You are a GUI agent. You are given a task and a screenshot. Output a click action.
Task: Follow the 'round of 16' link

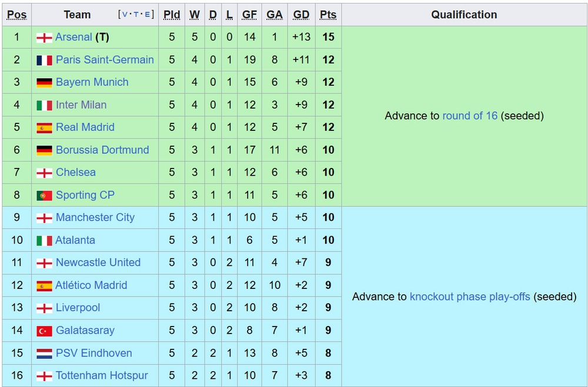pos(470,116)
